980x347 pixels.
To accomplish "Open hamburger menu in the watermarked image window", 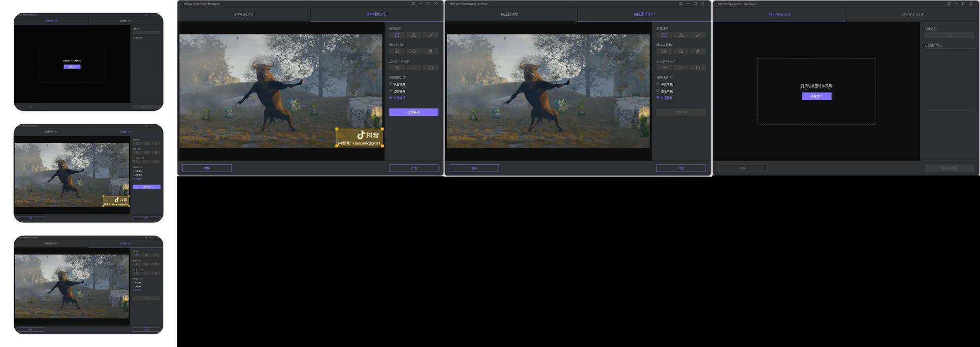I will pyautogui.click(x=413, y=4).
